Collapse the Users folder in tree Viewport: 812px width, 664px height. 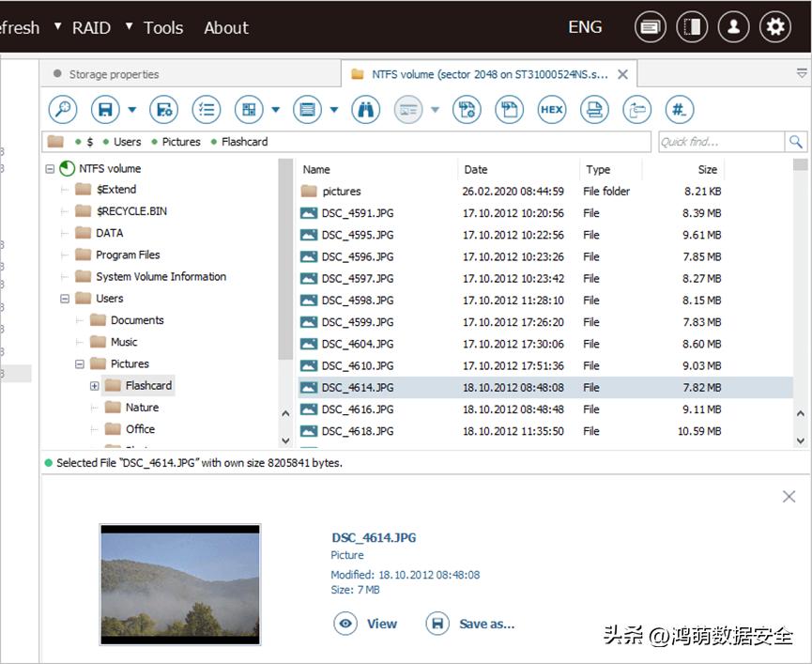tap(65, 299)
